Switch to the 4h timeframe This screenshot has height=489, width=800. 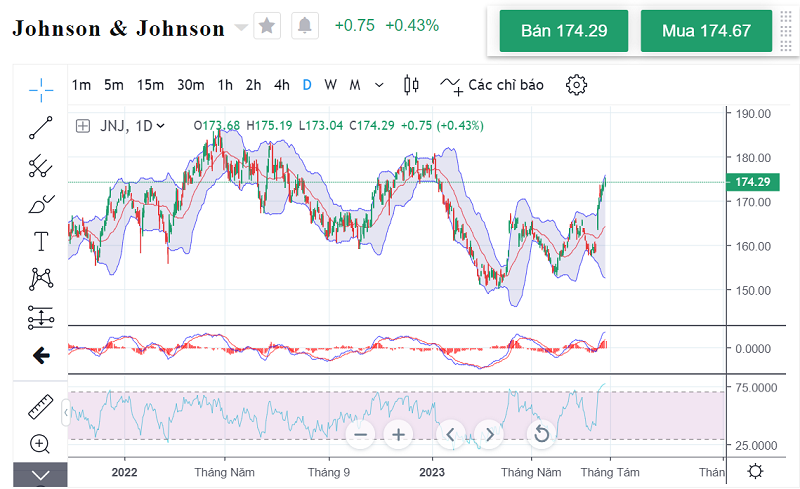point(282,85)
